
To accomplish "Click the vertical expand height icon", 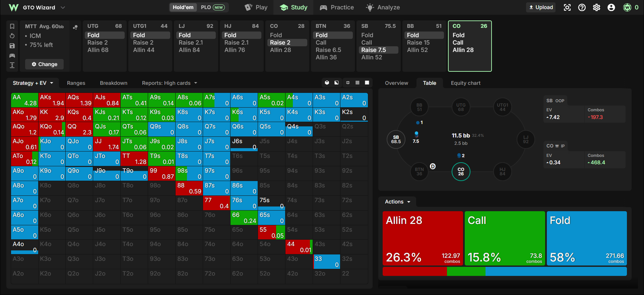I will pyautogui.click(x=12, y=65).
